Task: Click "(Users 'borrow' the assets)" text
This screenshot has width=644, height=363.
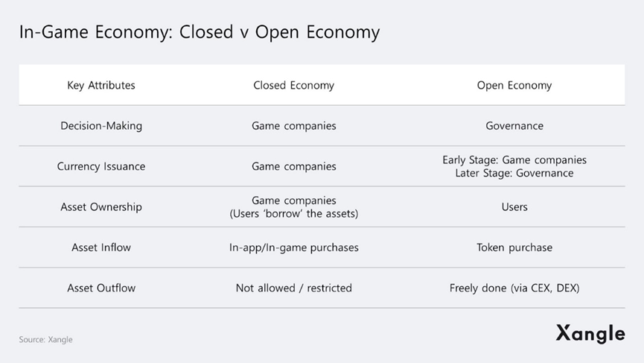Action: (x=293, y=214)
